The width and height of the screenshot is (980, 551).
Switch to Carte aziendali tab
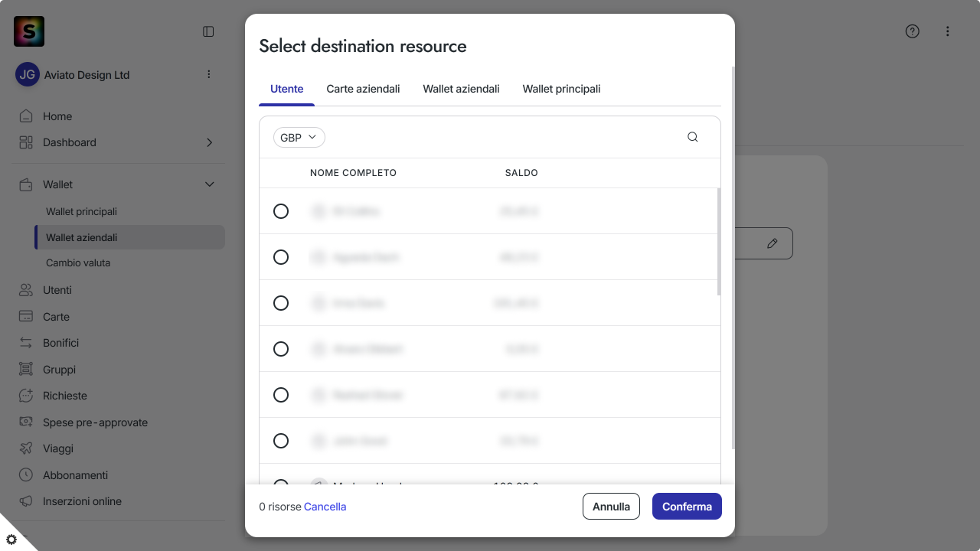point(363,89)
